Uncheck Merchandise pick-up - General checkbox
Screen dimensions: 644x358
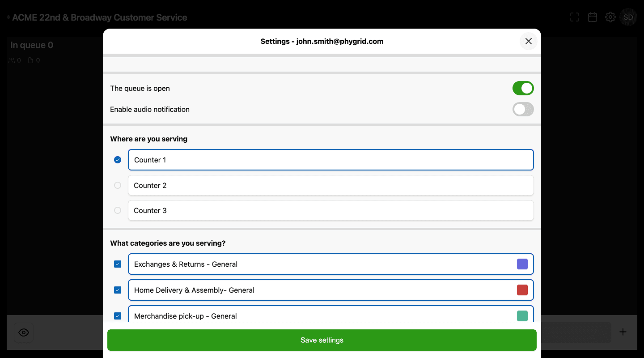coord(118,316)
